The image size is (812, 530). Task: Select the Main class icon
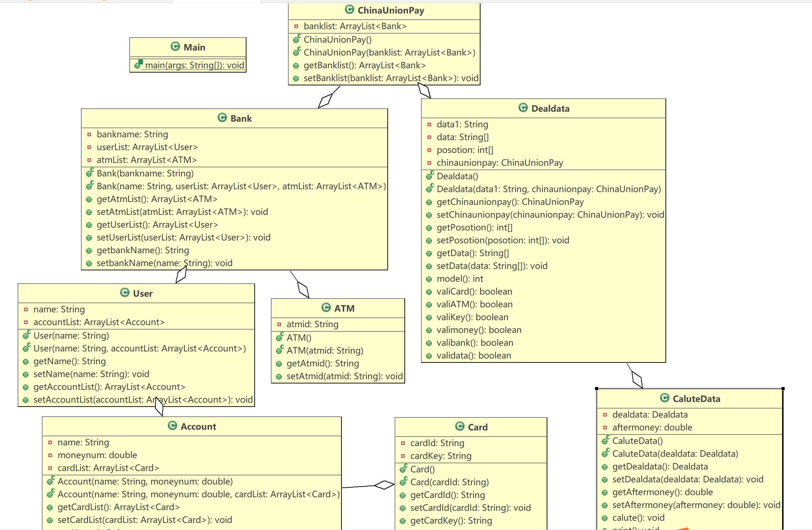[x=175, y=46]
